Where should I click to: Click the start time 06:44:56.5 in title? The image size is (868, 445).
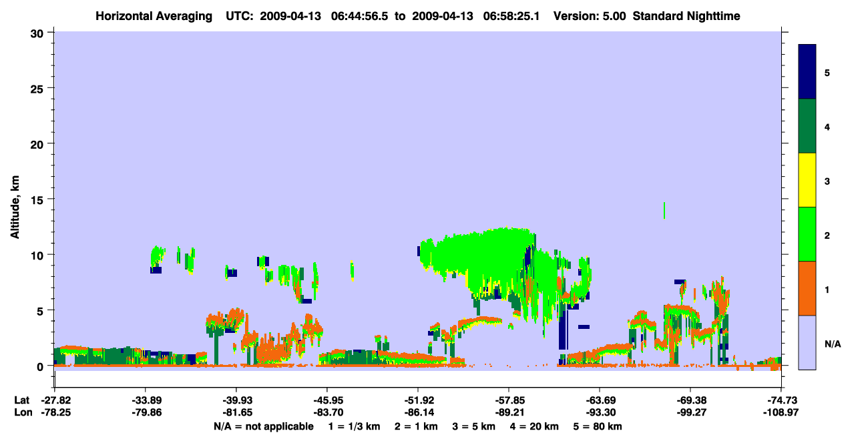click(360, 15)
